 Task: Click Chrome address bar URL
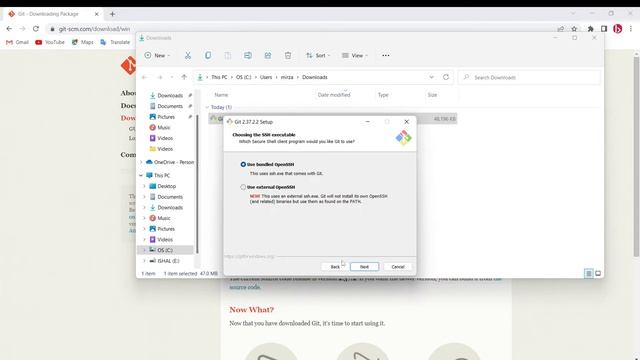[x=94, y=29]
